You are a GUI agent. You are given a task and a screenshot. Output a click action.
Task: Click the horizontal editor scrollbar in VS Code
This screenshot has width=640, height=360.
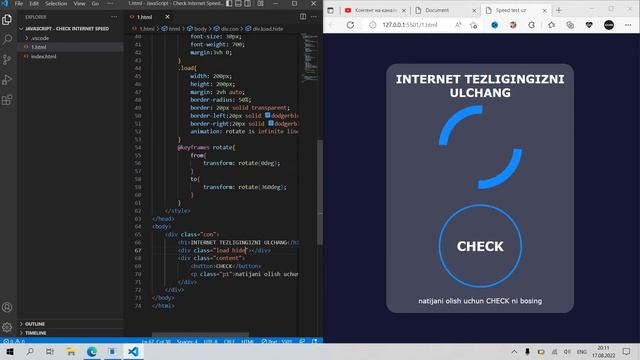tap(200, 334)
